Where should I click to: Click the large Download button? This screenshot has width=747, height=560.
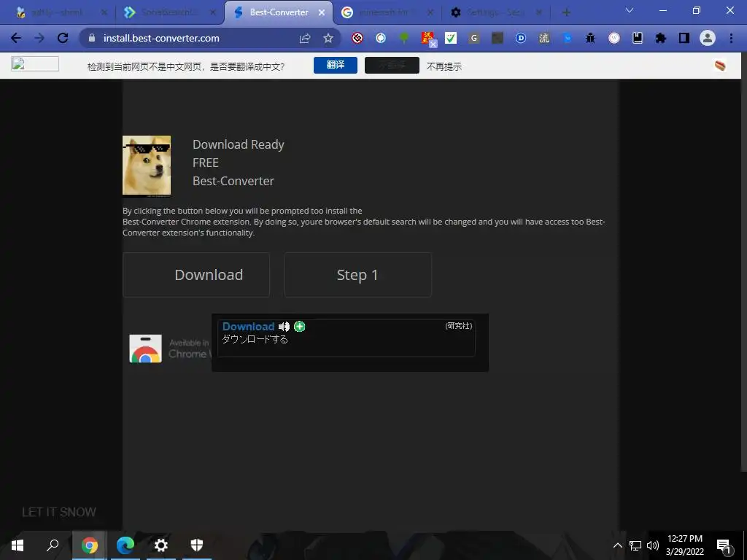click(x=196, y=275)
